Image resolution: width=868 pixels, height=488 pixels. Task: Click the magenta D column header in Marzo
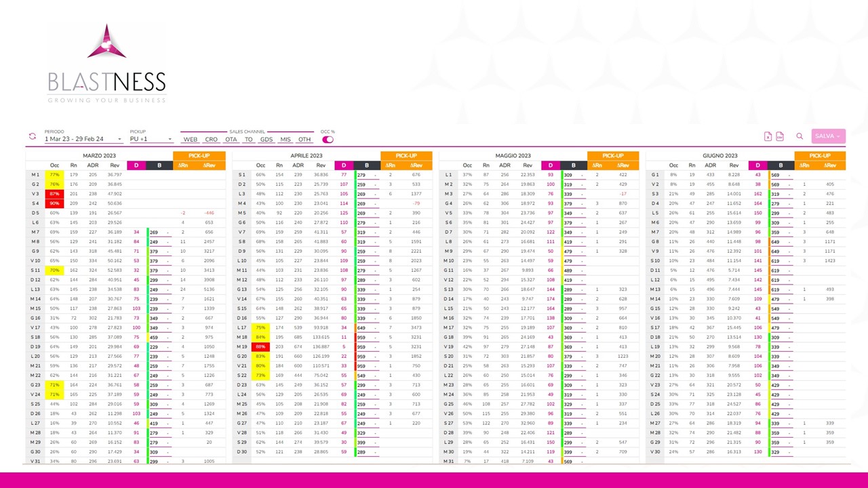click(x=136, y=165)
